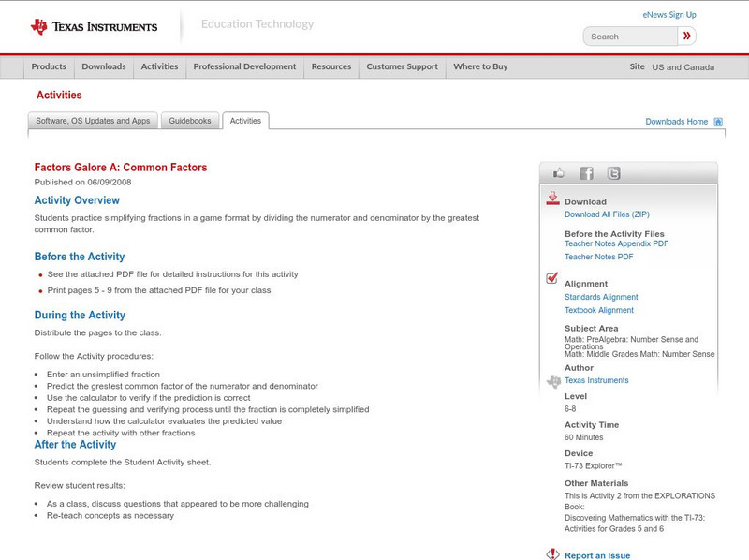Open the eNews Sign Up link
The image size is (749, 560).
click(669, 15)
